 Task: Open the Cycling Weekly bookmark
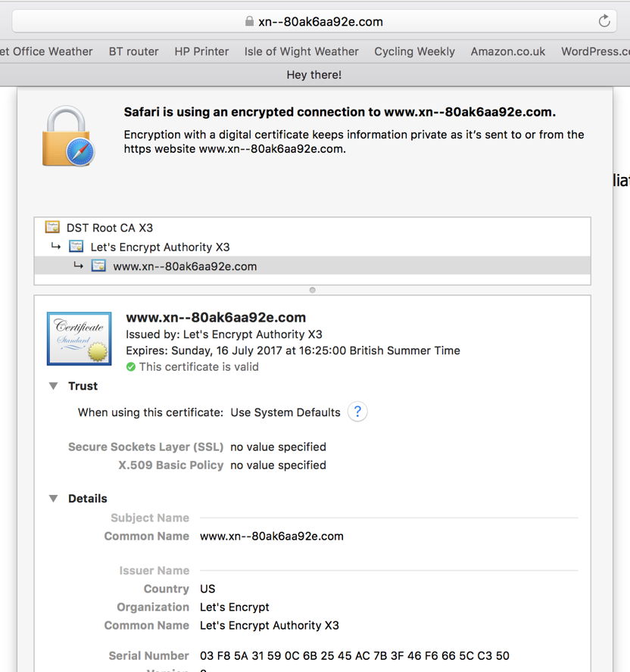(414, 51)
